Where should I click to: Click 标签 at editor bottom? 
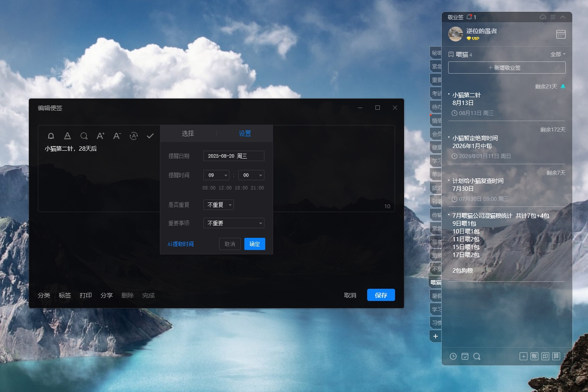65,295
